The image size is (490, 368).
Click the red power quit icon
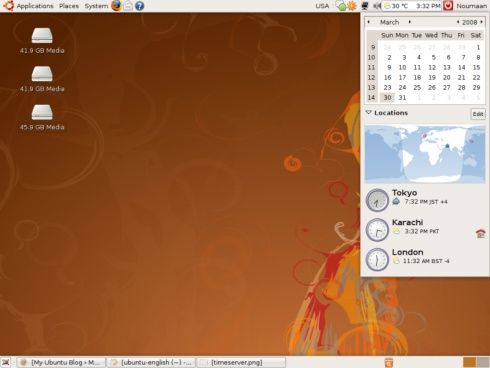pyautogui.click(x=448, y=6)
